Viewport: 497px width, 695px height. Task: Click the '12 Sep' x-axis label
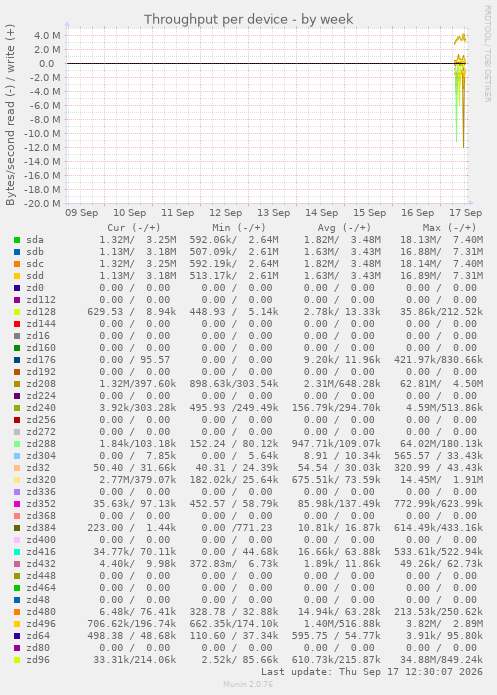tap(226, 213)
